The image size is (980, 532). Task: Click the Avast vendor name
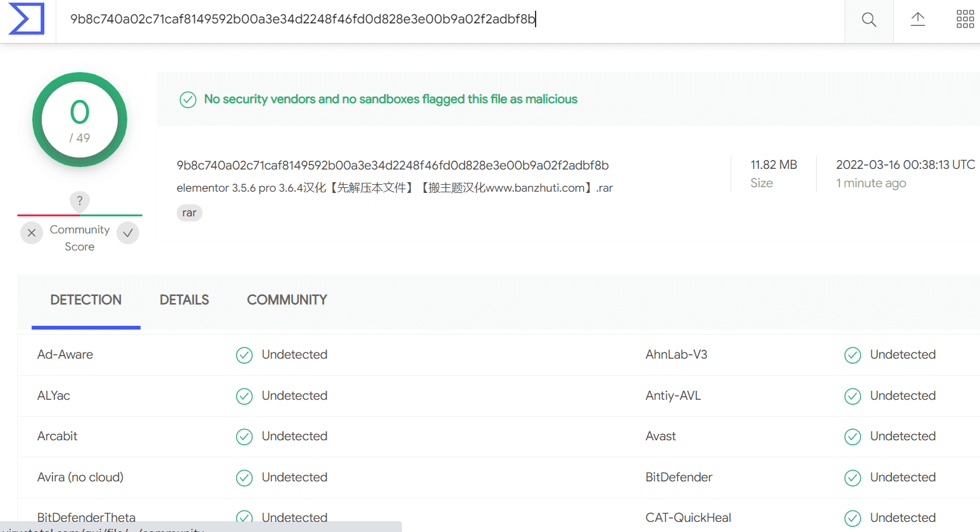[x=661, y=436]
